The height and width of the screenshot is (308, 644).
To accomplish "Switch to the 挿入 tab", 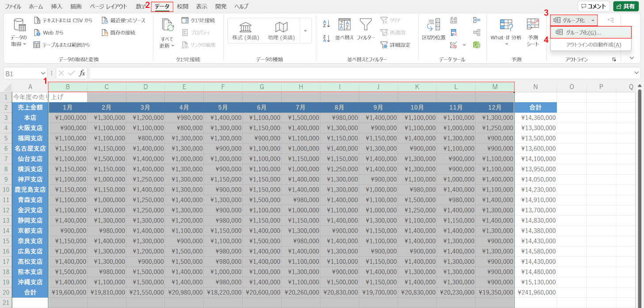I will (57, 7).
